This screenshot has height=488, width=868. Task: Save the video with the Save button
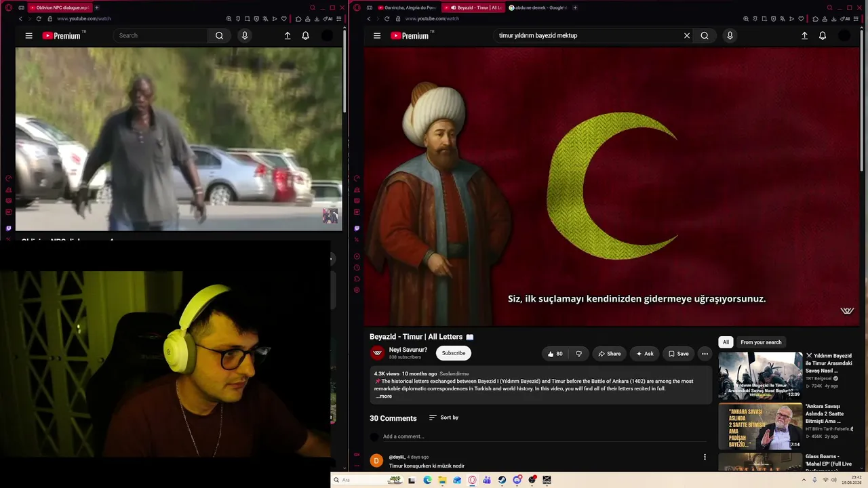click(678, 354)
